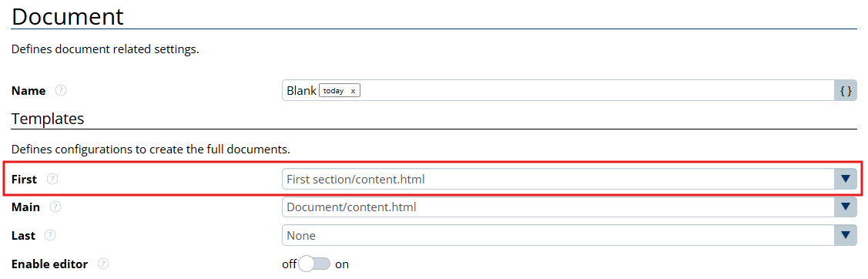Click the First section/content.html field
Image resolution: width=868 pixels, height=279 pixels.
(x=558, y=179)
